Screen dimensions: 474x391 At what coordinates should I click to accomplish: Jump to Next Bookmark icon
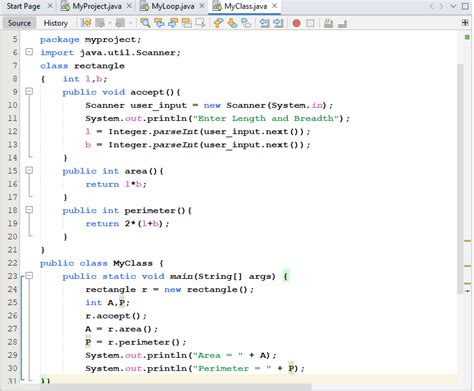[232, 23]
